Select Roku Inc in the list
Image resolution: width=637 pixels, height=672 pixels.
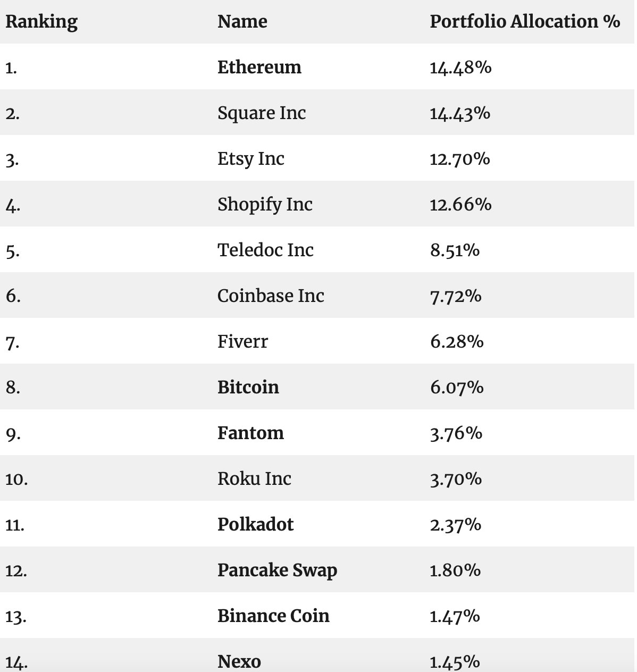point(254,478)
